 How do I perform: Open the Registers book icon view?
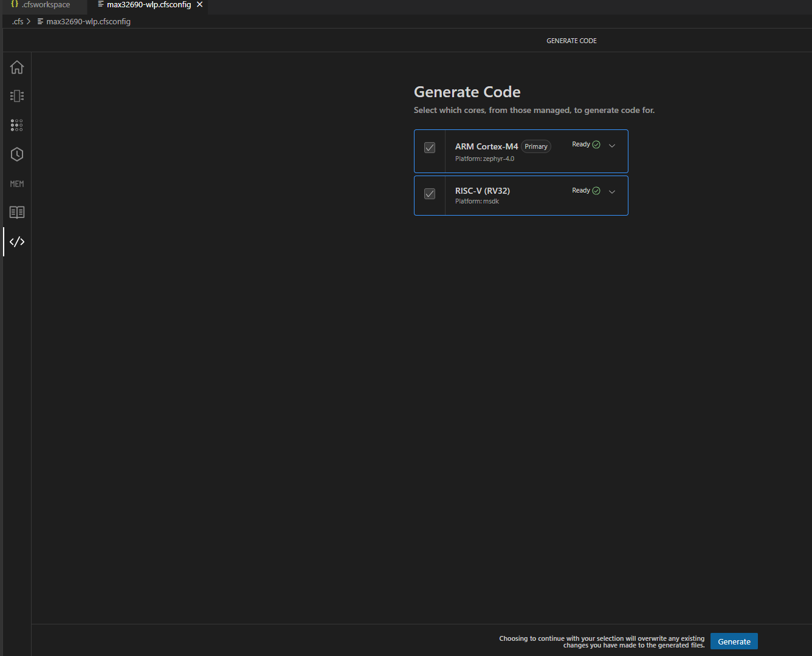tap(16, 212)
